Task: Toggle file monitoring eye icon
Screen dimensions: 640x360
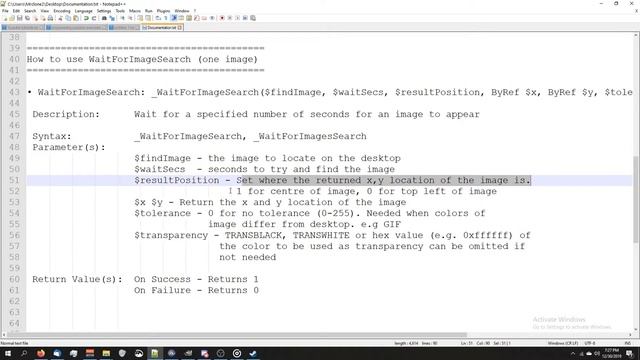Action: (x=212, y=18)
